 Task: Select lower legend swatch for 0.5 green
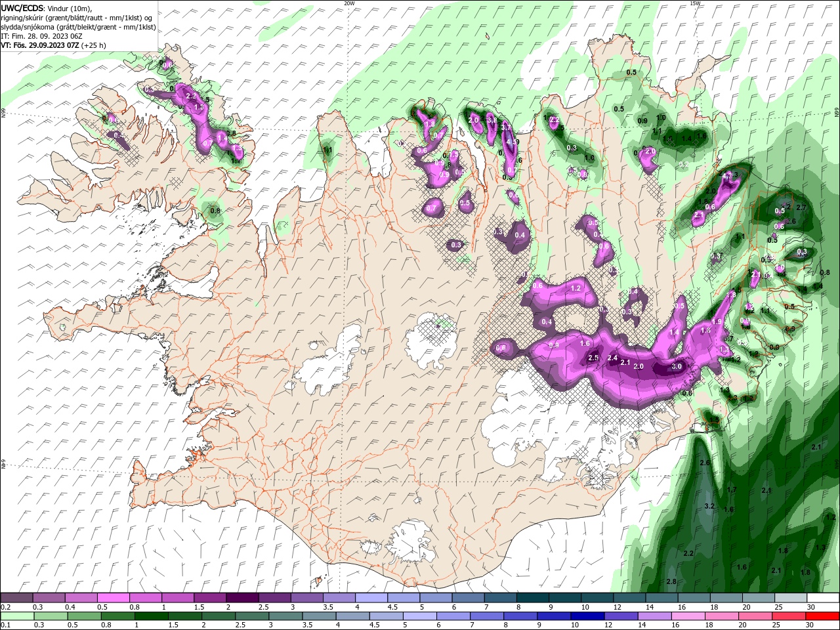point(85,616)
